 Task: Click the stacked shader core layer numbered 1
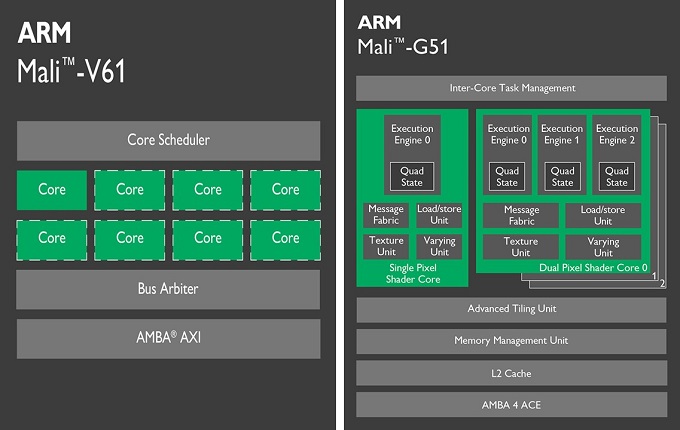(x=655, y=275)
